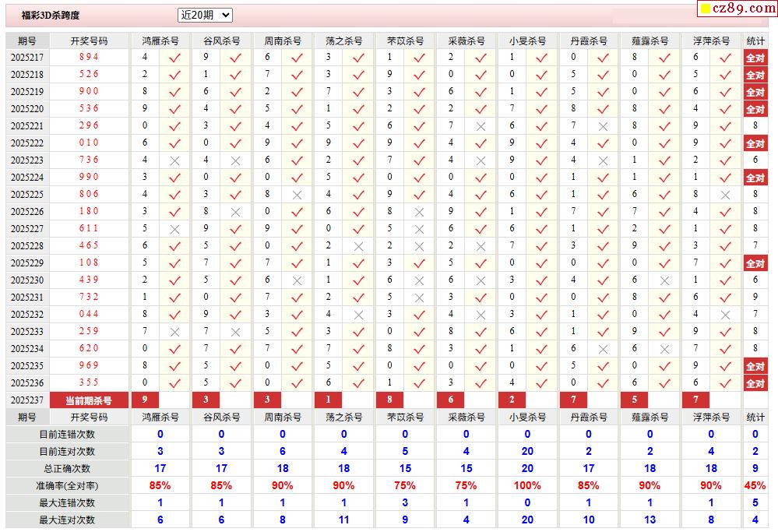Click the 总正确次数 row label
This screenshot has width=778, height=532.
coord(67,468)
